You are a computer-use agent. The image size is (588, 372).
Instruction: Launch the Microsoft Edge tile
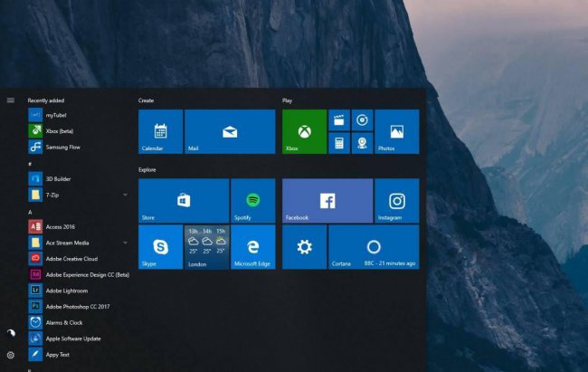pos(253,247)
